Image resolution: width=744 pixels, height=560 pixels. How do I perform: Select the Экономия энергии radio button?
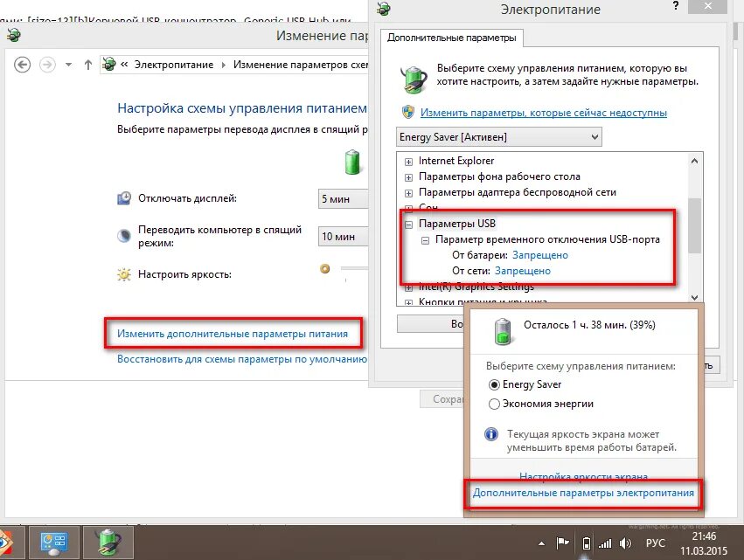click(x=494, y=404)
